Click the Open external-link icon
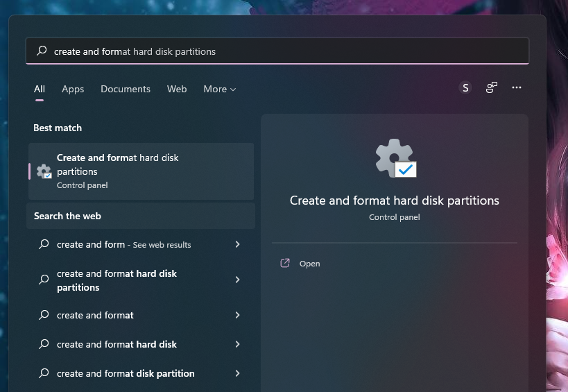This screenshot has width=568, height=392. pyautogui.click(x=285, y=263)
